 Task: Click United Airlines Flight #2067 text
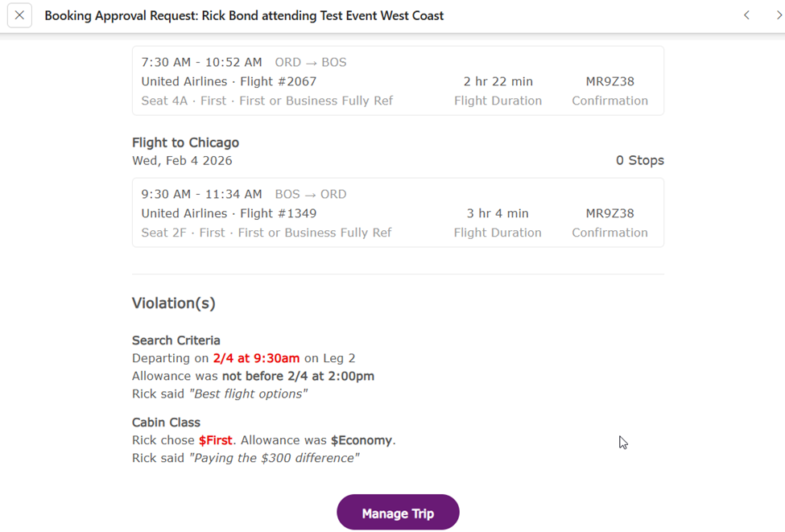[x=229, y=81]
